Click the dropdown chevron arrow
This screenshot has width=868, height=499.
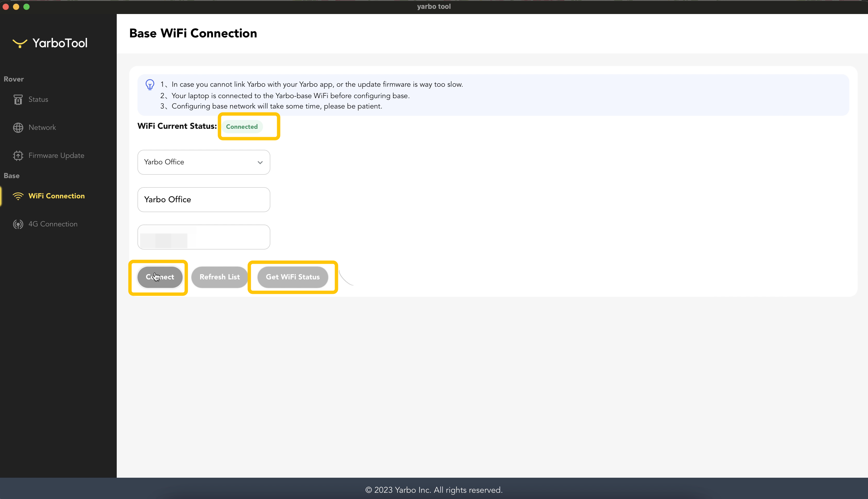pyautogui.click(x=260, y=163)
